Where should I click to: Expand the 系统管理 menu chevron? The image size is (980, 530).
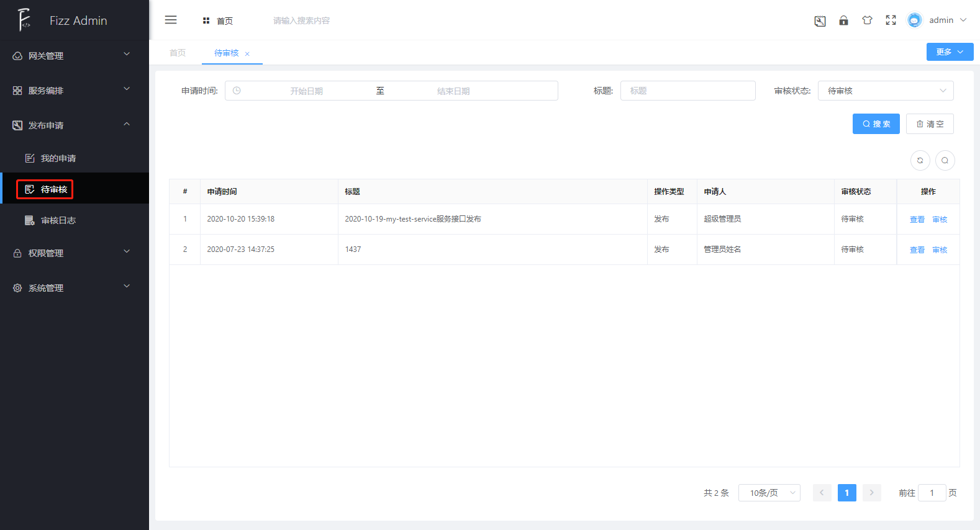(127, 286)
